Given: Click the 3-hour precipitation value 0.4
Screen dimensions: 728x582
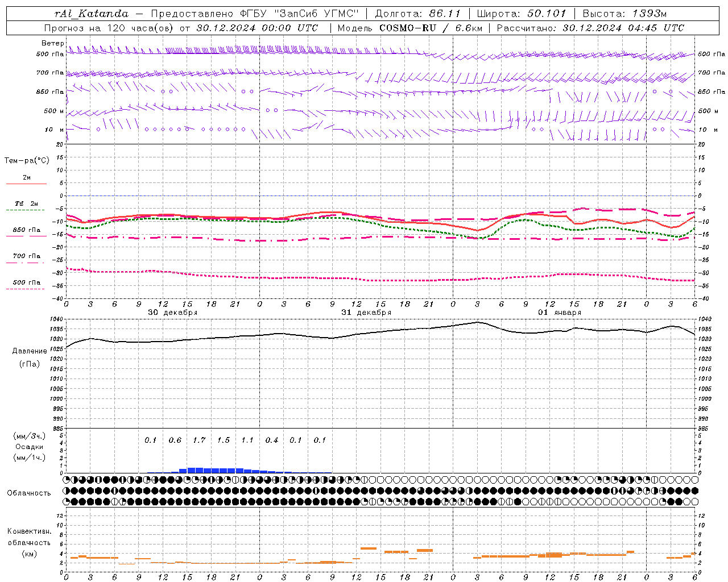Looking at the screenshot, I should pos(272,440).
